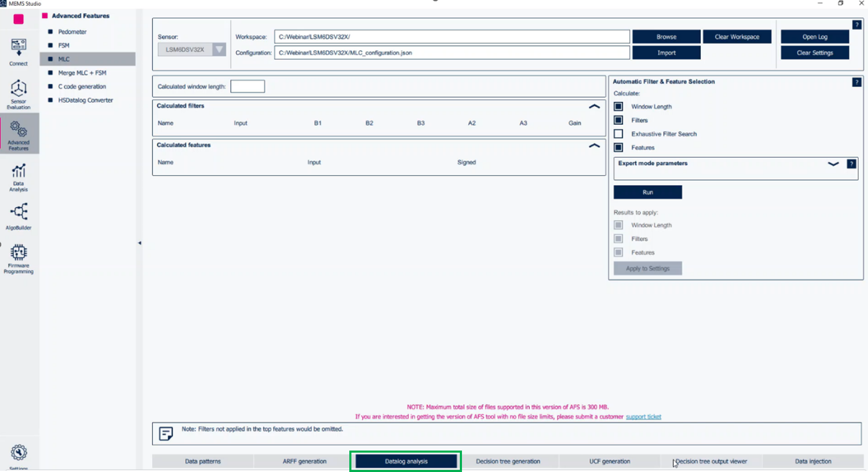Open the LSM6DSV32X sensor dropdown
The image size is (868, 472).
click(x=219, y=49)
